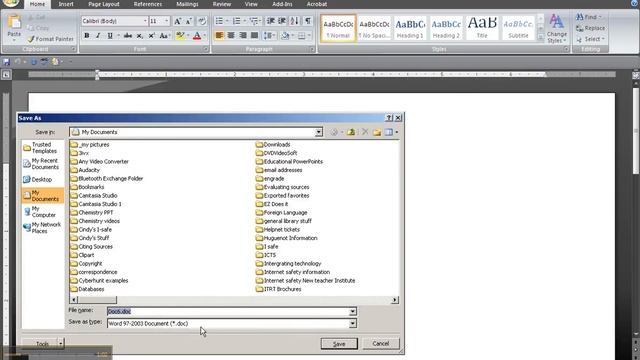Click the File name input field
Viewport: 640px width, 360px height.
pos(228,311)
